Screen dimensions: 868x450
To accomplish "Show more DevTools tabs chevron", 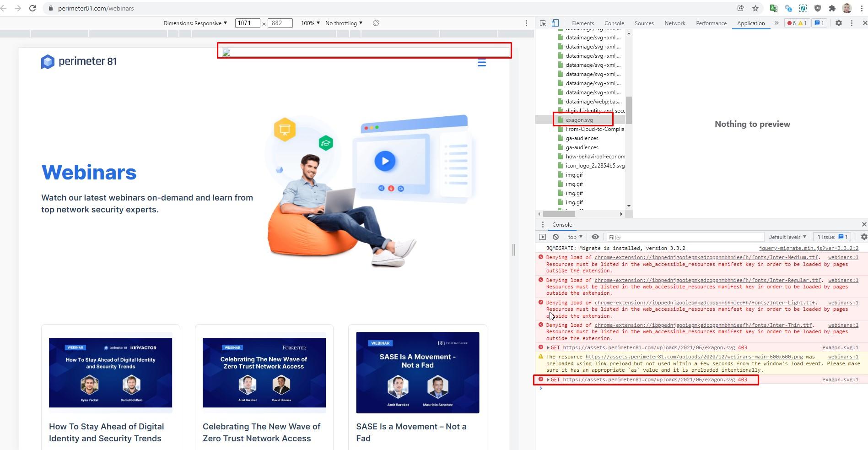I will coord(776,23).
